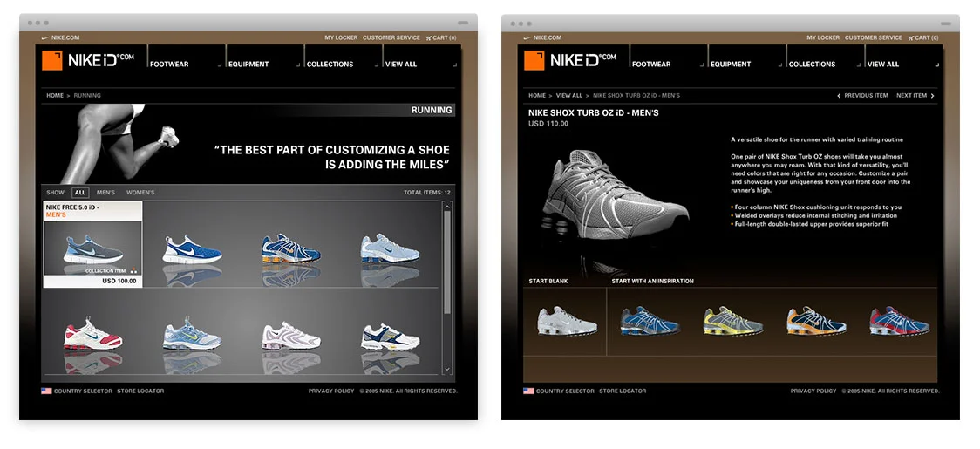Open Store Locator in right window footer
Image resolution: width=980 pixels, height=449 pixels.
(623, 391)
